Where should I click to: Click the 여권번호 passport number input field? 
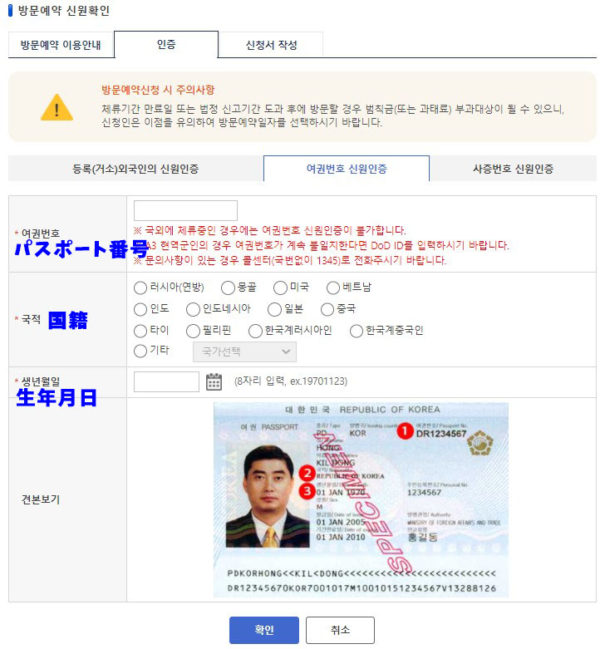pyautogui.click(x=185, y=211)
